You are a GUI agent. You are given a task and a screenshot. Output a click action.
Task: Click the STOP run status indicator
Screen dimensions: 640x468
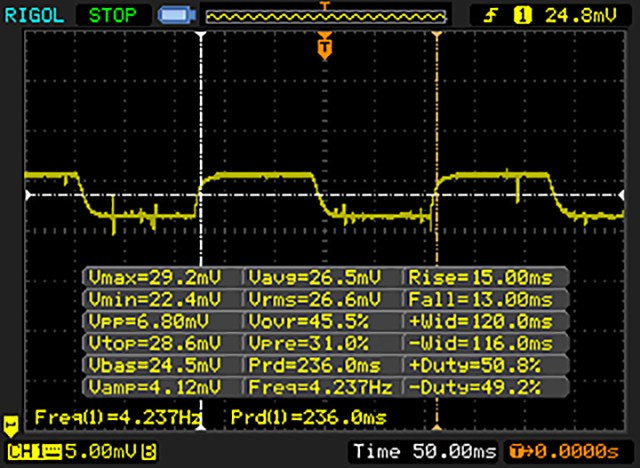113,16
